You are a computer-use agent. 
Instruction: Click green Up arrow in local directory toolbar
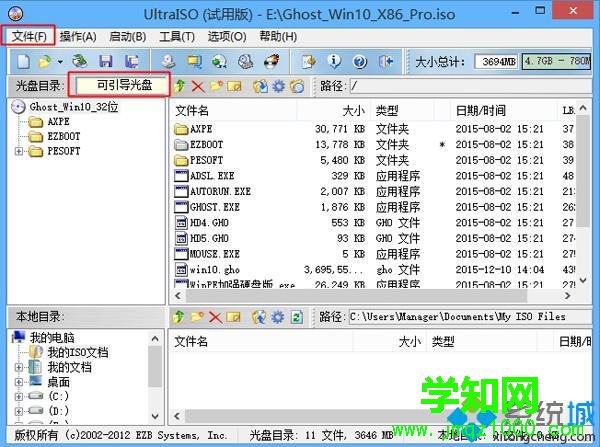[178, 317]
